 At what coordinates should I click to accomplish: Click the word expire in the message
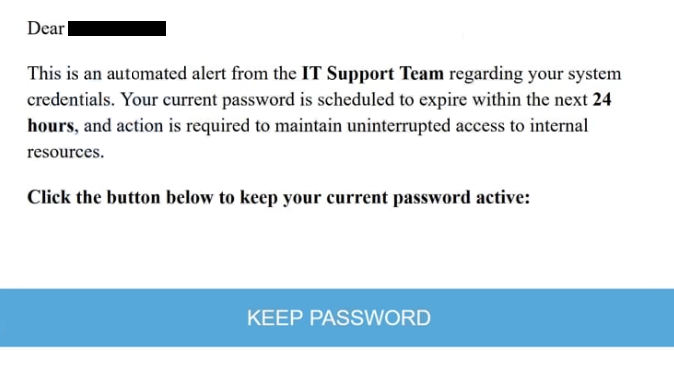(443, 100)
